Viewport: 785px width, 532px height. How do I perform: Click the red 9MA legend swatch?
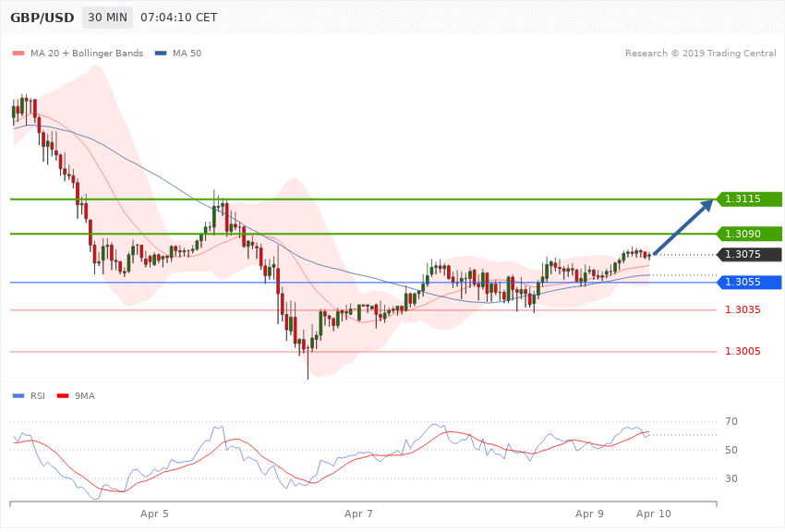point(63,396)
